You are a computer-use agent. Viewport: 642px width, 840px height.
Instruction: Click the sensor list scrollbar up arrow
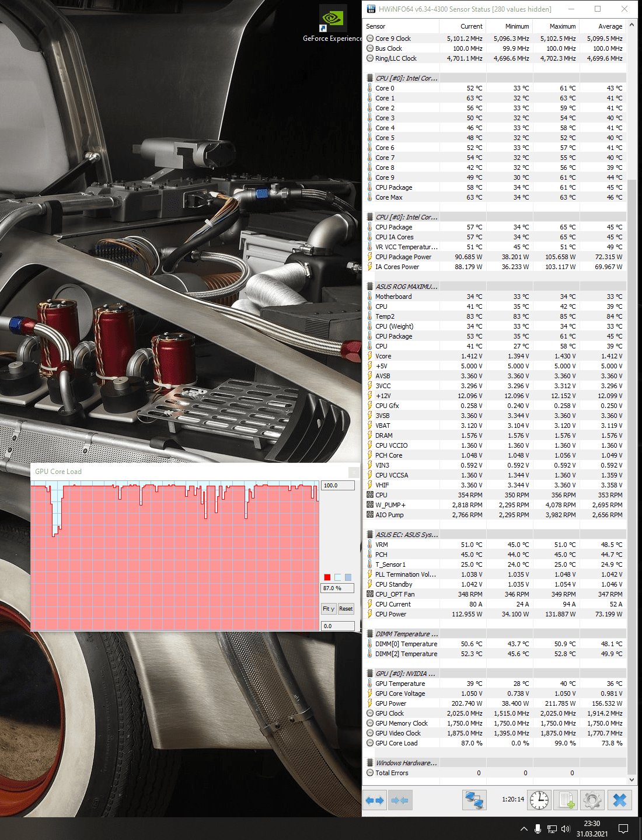click(631, 26)
